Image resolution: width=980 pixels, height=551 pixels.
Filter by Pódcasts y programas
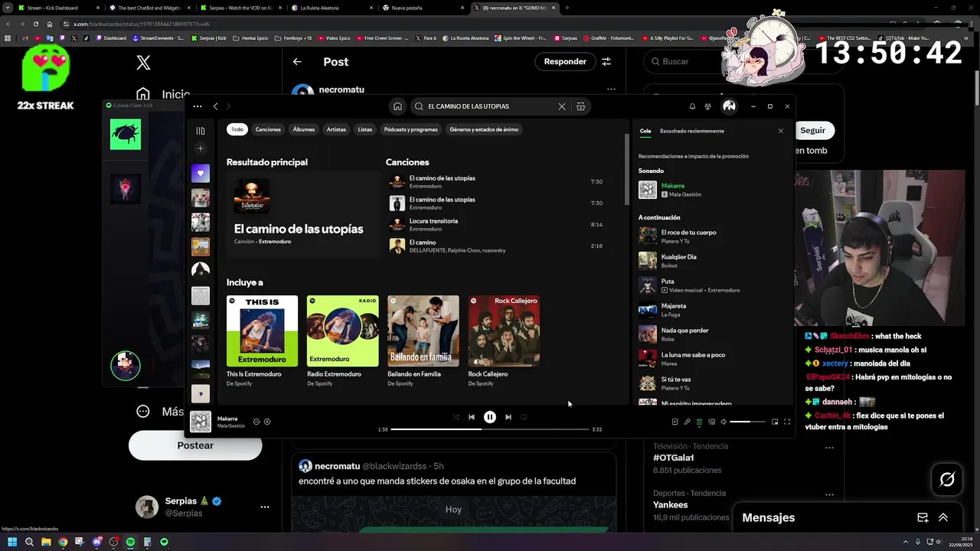click(411, 129)
